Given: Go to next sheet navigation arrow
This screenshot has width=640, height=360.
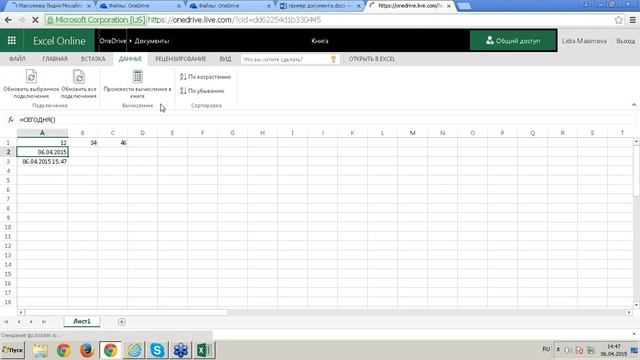Looking at the screenshot, I should (31, 322).
